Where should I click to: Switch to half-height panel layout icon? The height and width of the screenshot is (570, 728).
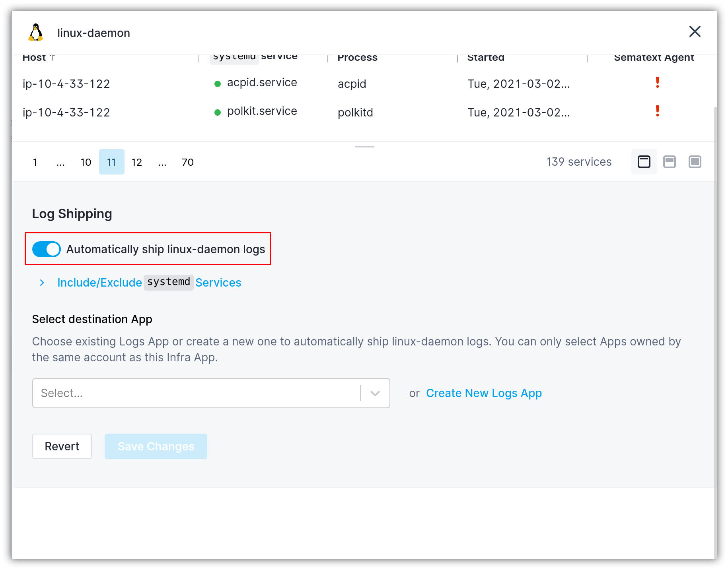tap(670, 162)
